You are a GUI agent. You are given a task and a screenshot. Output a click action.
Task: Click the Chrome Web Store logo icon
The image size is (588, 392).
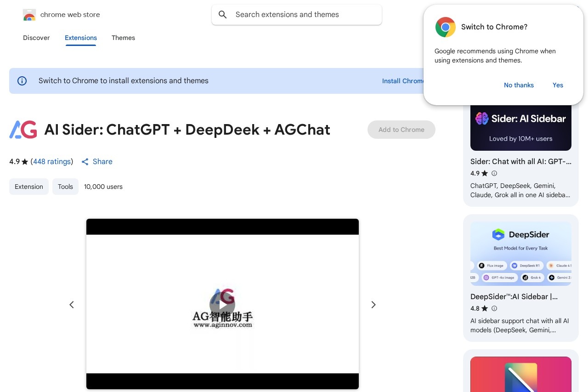pos(29,15)
